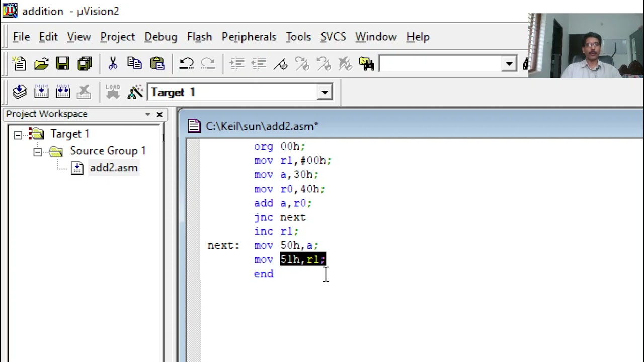The image size is (644, 362).
Task: Click the add2.asm document title icon
Action: [x=194, y=126]
